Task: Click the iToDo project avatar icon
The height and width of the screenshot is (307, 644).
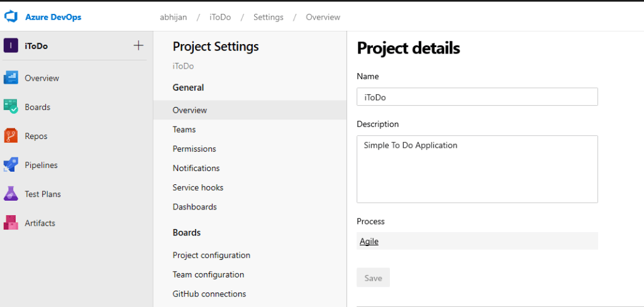Action: (x=11, y=46)
